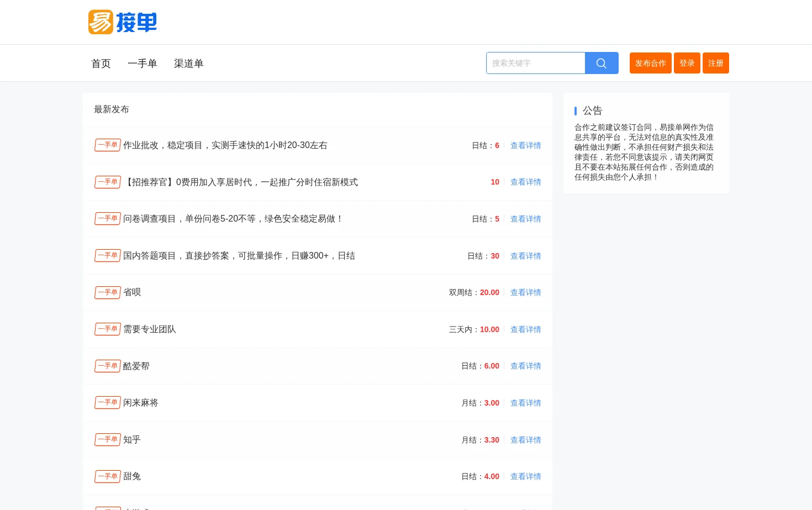The image size is (812, 510).
Task: Click 一手单 tag beside 闲来麻将
Action: pos(108,402)
